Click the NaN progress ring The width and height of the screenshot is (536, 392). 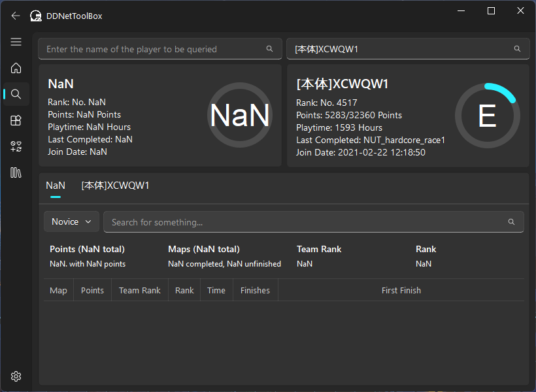[x=240, y=115]
